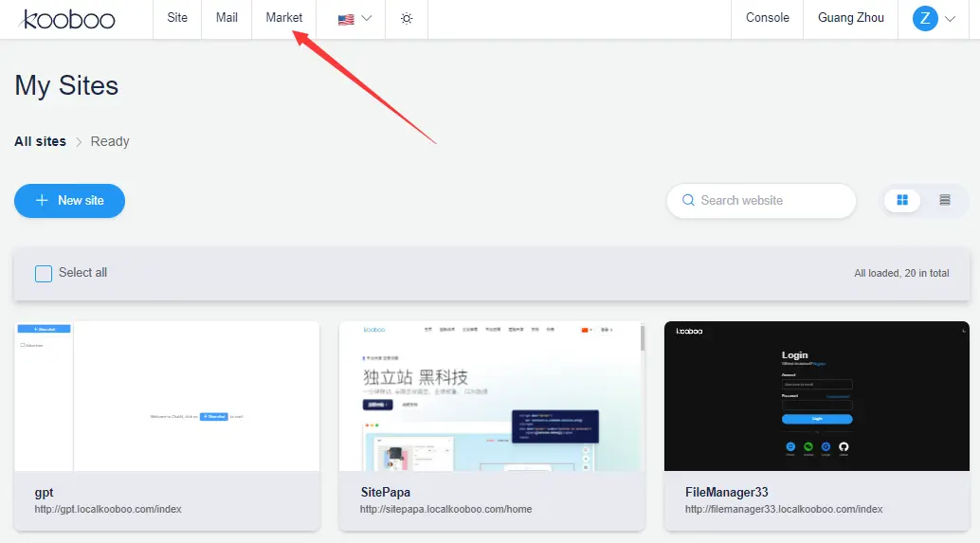This screenshot has height=543, width=980.
Task: Go to the Market menu
Action: click(x=284, y=18)
